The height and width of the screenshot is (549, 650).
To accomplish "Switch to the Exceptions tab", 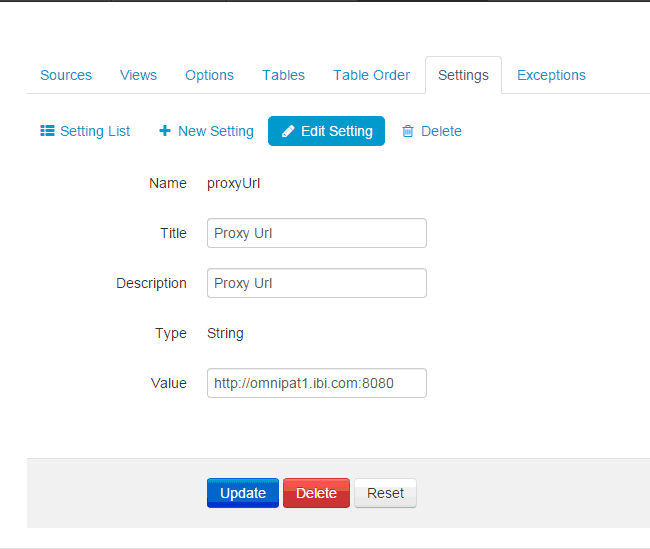I will pyautogui.click(x=551, y=75).
